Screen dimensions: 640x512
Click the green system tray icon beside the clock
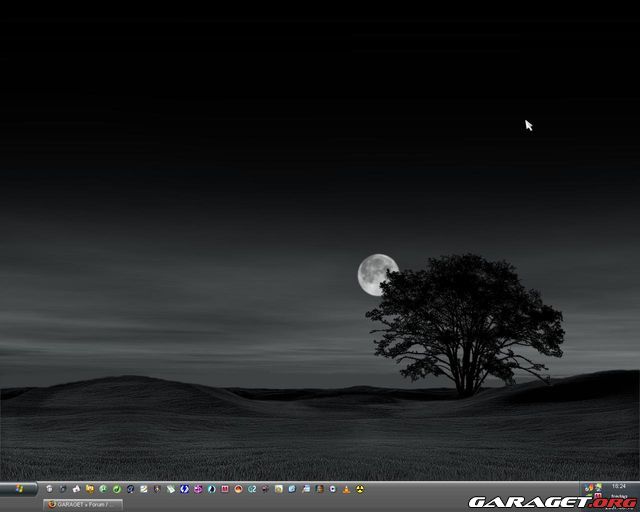point(599,487)
